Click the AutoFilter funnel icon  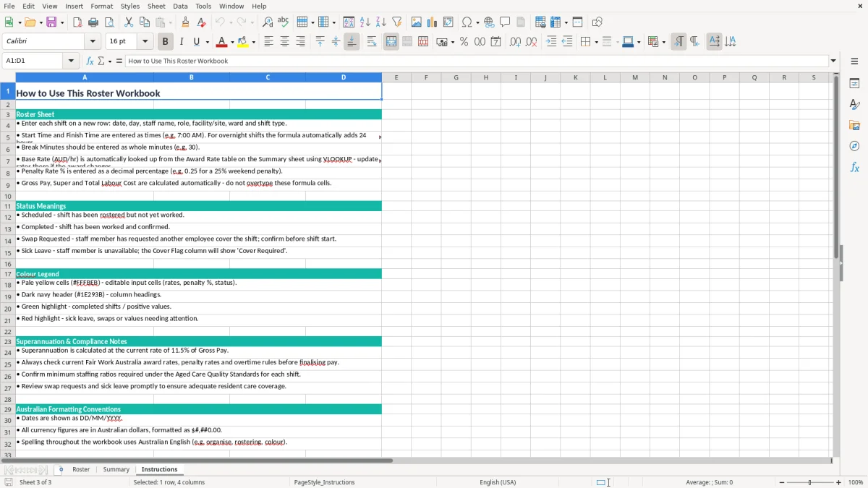point(397,22)
